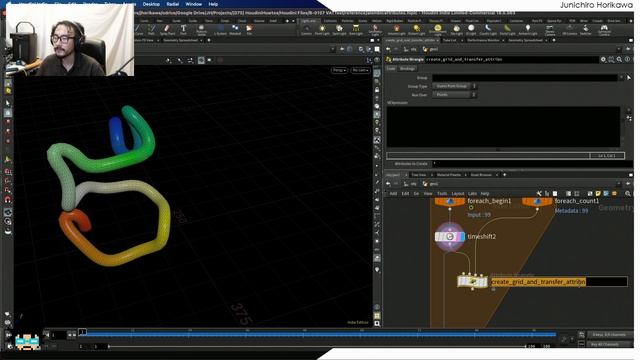Image resolution: width=640 pixels, height=360 pixels.
Task: Add an Area Light from the shelf
Action: pos(356,30)
